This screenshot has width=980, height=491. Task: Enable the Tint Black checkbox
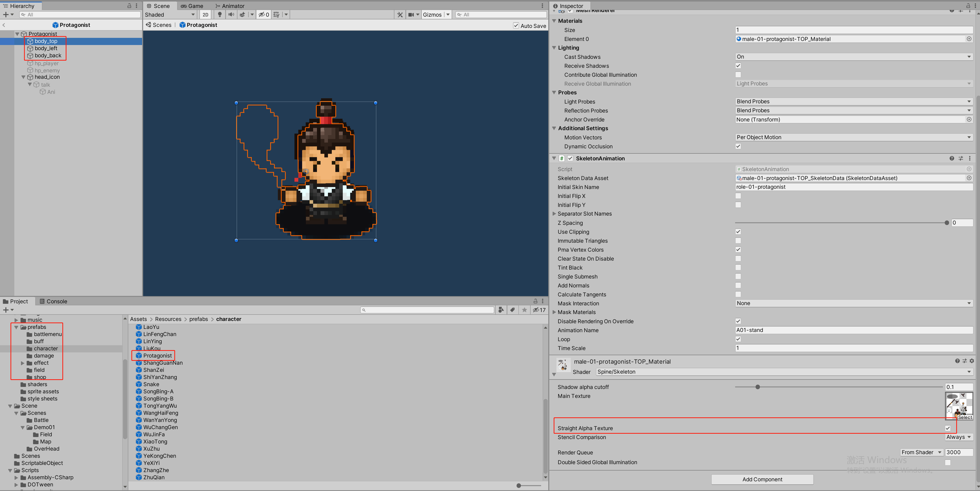(738, 267)
